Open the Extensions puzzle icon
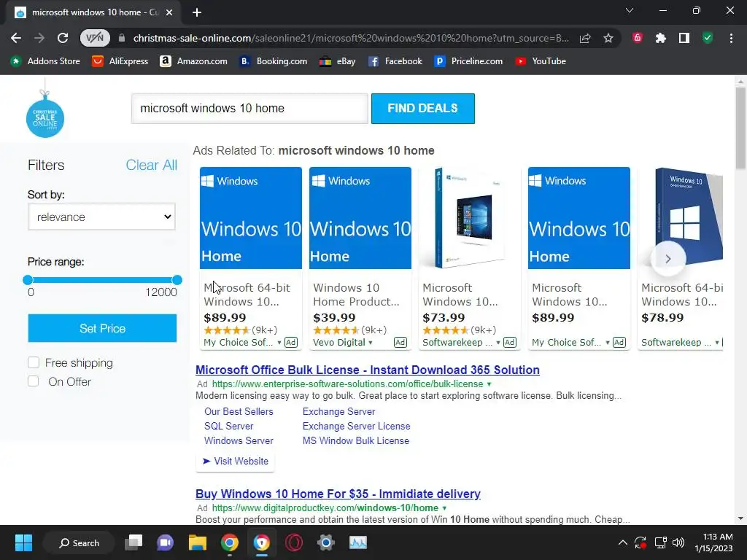The height and width of the screenshot is (560, 747). click(x=661, y=38)
